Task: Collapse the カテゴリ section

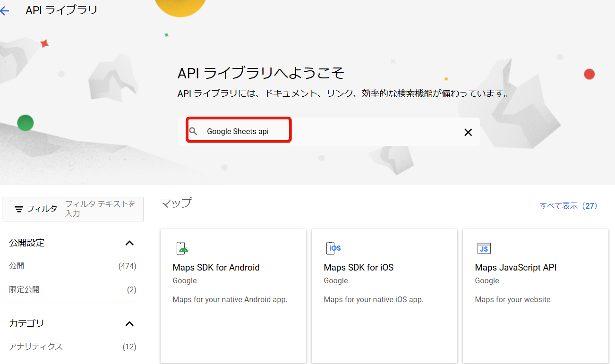Action: (x=129, y=324)
